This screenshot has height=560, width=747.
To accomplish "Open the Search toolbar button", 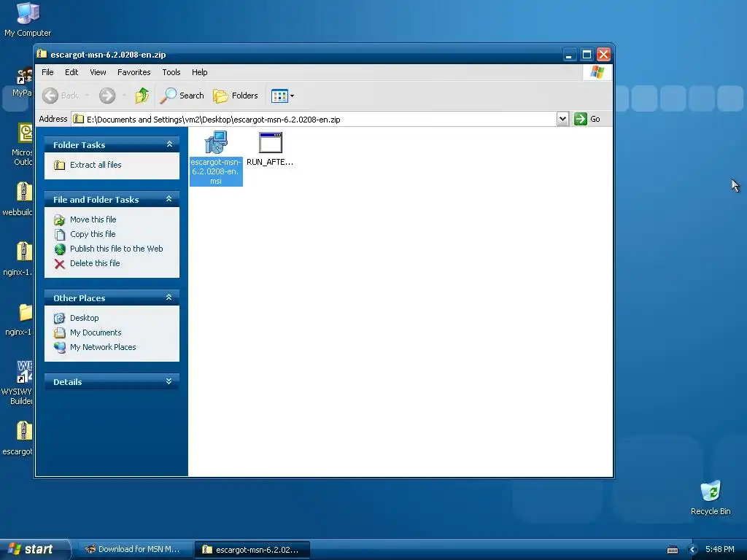I will tap(182, 96).
